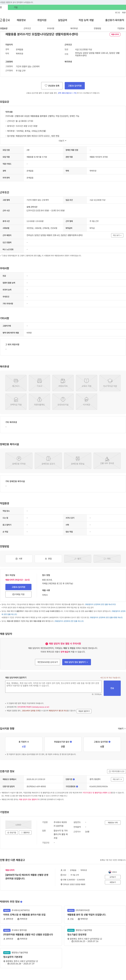Click 개인정보보호법 상세 보기 button
The width and height of the screenshot is (126, 980).
47,662
